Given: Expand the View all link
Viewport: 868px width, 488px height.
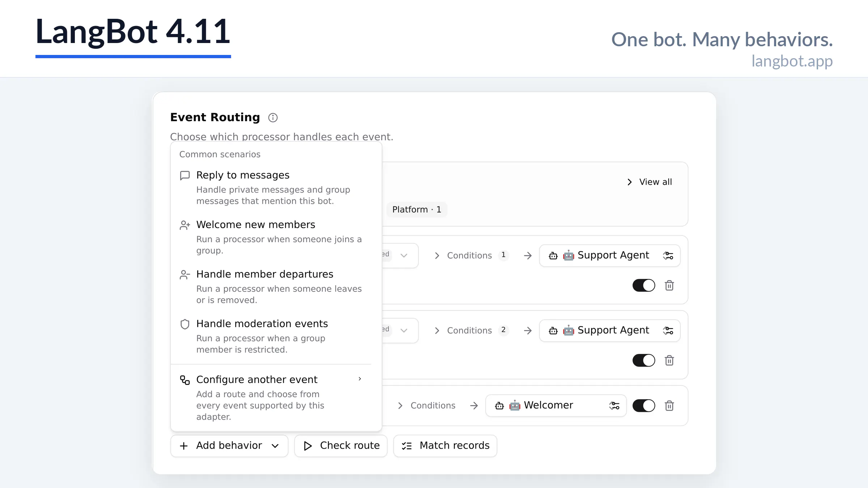Looking at the screenshot, I should point(649,182).
